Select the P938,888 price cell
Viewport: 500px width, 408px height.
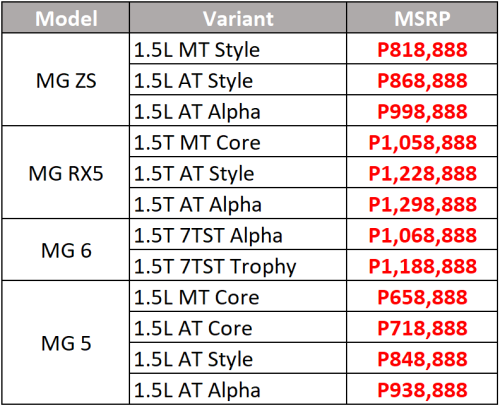[x=422, y=389]
